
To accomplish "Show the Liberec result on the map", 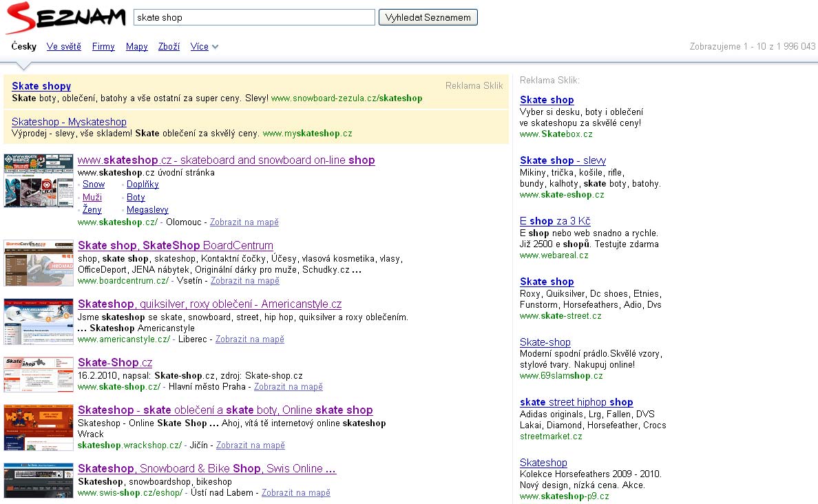I will 250,339.
